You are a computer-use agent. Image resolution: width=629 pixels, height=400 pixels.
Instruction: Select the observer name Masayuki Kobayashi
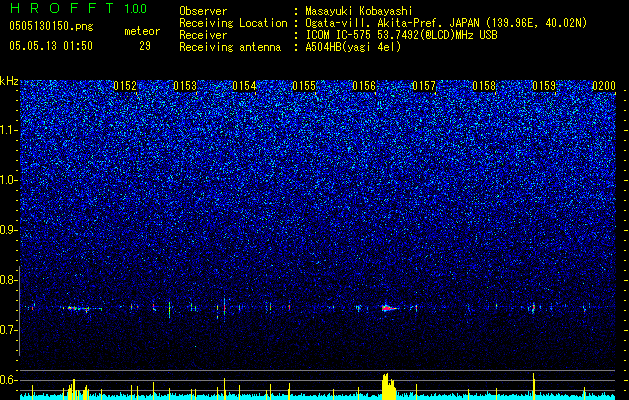click(359, 11)
